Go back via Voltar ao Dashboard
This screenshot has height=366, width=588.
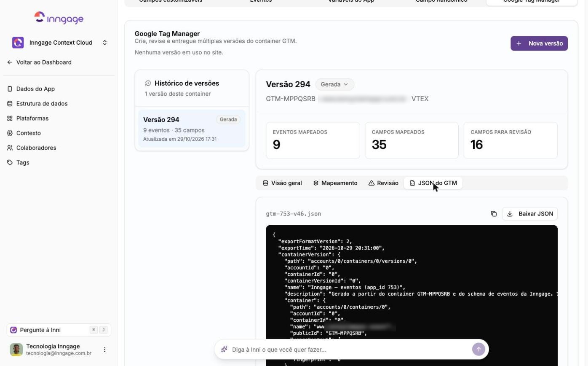tap(40, 62)
